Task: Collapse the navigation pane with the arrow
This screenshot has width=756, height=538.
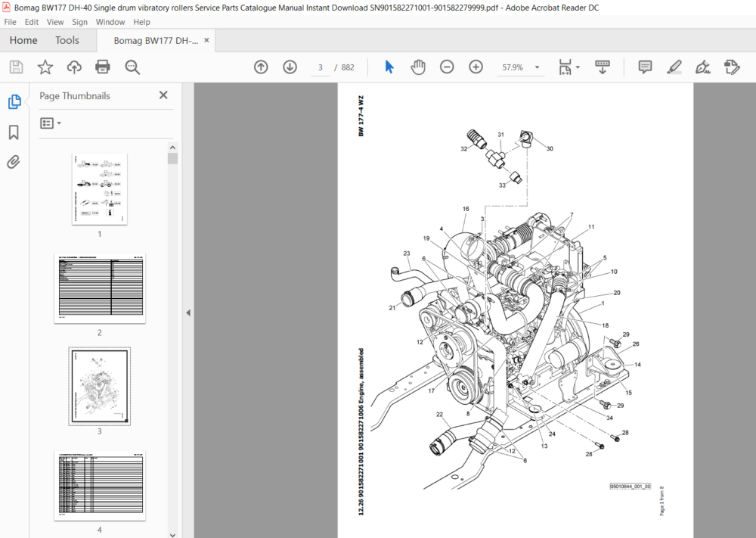Action: (x=188, y=313)
